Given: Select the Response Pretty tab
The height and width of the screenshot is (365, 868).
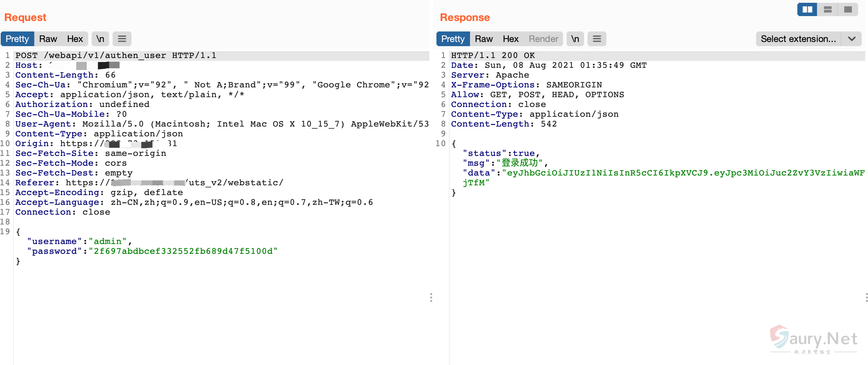Looking at the screenshot, I should (453, 39).
